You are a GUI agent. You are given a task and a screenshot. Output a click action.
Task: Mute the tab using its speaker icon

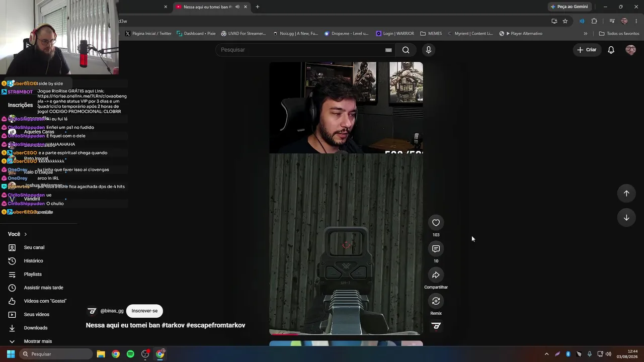point(237,7)
